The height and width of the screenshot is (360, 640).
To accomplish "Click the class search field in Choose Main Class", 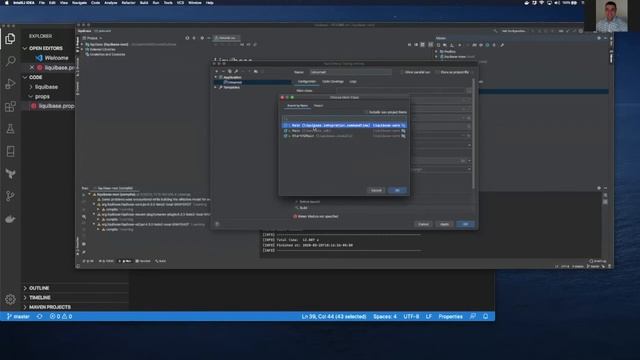I will pyautogui.click(x=344, y=119).
